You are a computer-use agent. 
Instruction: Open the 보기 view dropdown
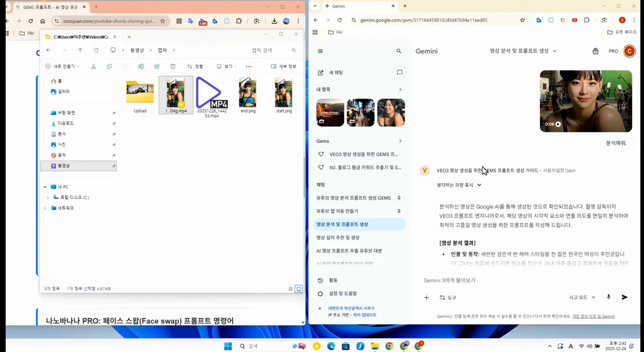[x=226, y=67]
